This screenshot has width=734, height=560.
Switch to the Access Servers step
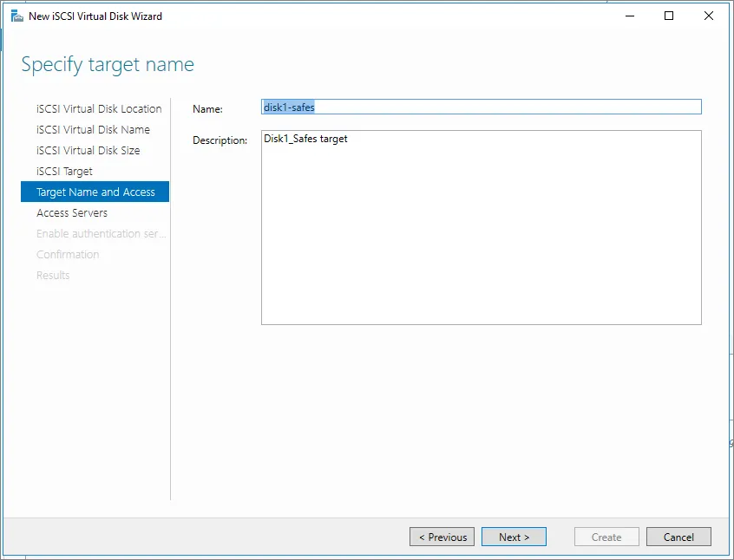(x=72, y=213)
